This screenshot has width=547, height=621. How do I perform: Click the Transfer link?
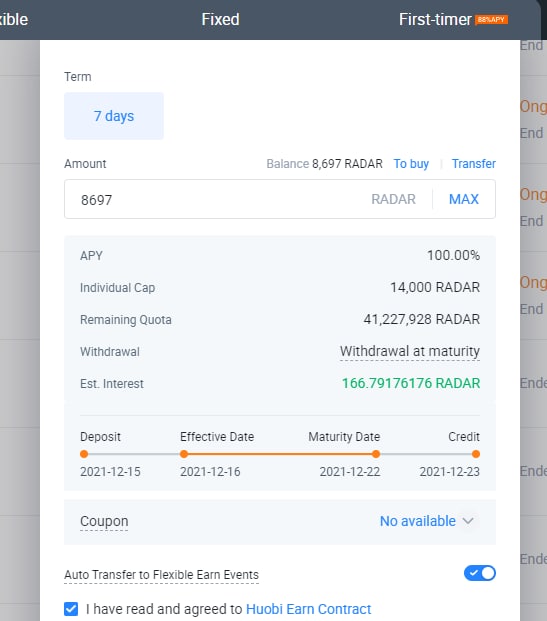coord(474,164)
